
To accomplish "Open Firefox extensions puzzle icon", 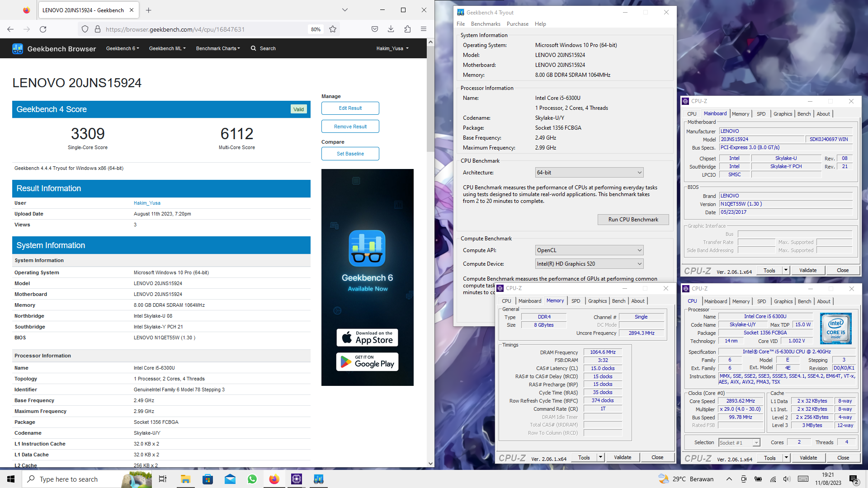I will [407, 29].
